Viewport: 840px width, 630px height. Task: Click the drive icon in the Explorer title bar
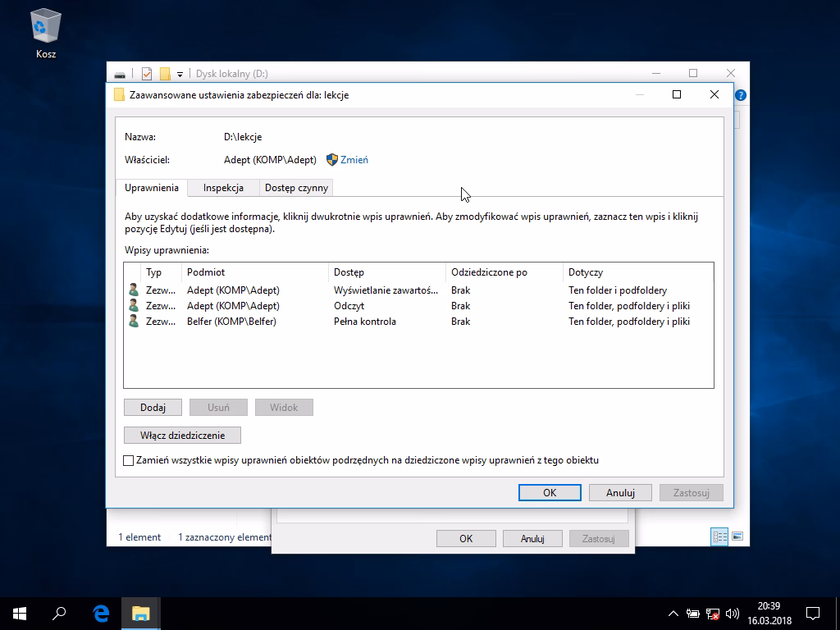[x=120, y=73]
